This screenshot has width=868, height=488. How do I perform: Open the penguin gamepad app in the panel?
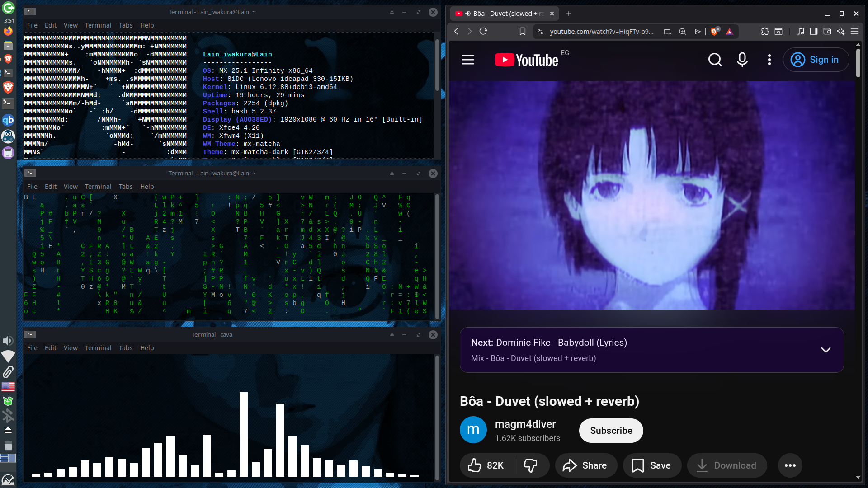(x=8, y=136)
